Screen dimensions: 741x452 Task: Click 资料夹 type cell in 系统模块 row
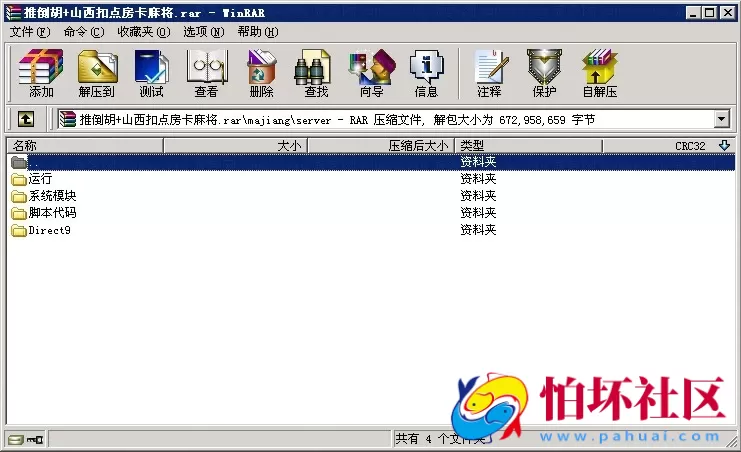(478, 196)
